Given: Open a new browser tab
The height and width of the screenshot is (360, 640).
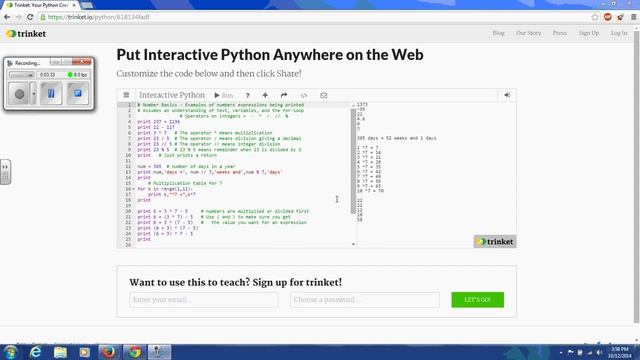Looking at the screenshot, I should point(87,5).
